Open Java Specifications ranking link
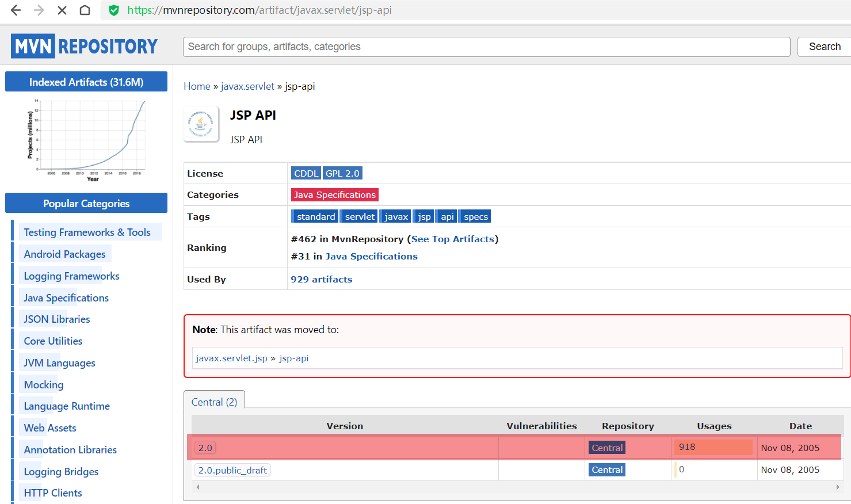Screen dimensions: 851x504 pyautogui.click(x=372, y=256)
